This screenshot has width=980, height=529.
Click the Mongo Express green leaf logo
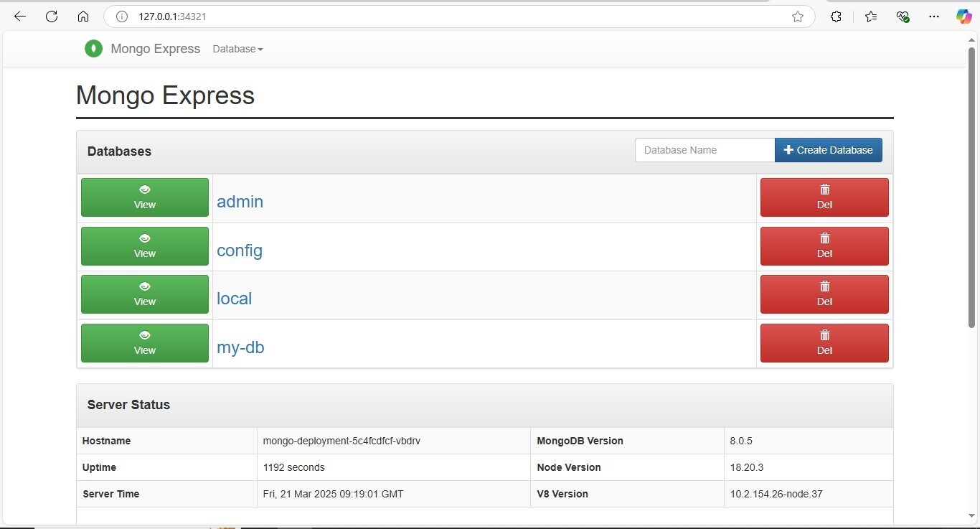[93, 49]
